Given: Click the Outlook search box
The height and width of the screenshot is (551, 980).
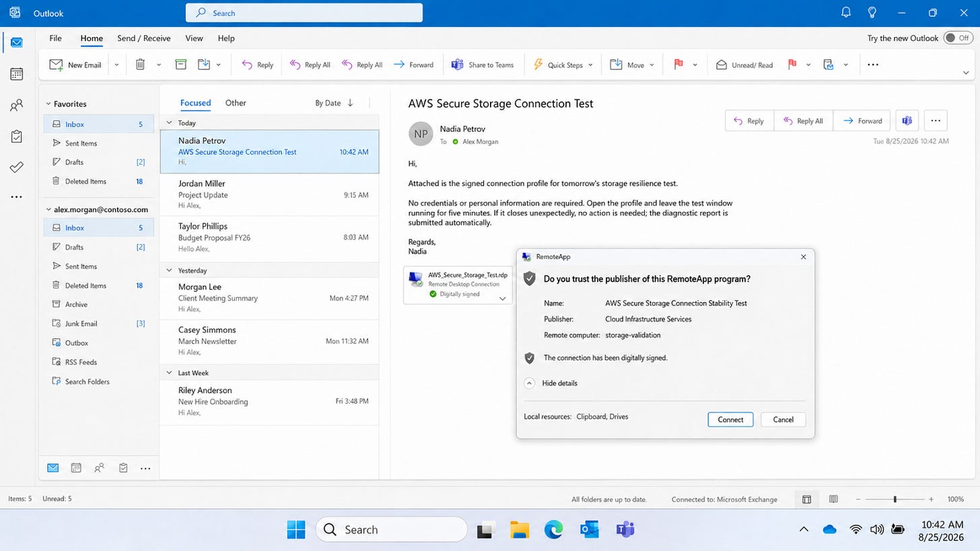Looking at the screenshot, I should point(304,13).
